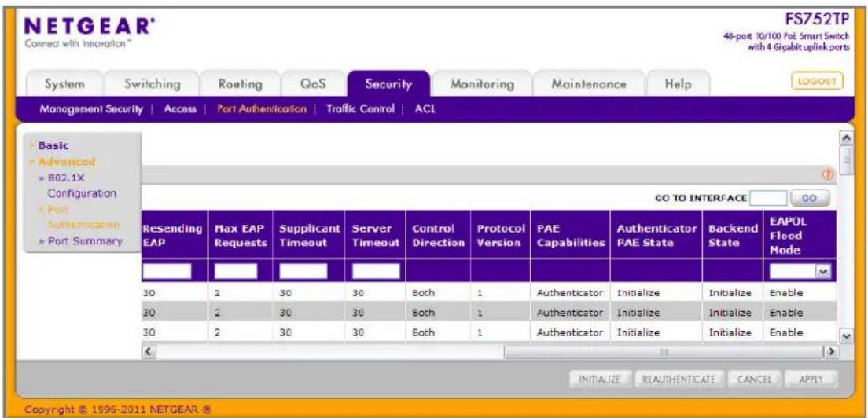
Task: Click the horizontal scrollbar right arrow
Action: (829, 352)
